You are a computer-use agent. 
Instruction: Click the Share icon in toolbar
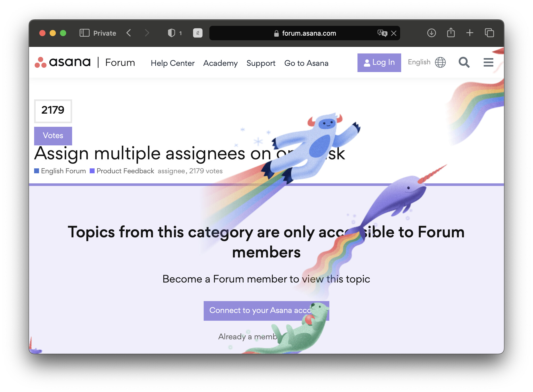click(x=451, y=33)
